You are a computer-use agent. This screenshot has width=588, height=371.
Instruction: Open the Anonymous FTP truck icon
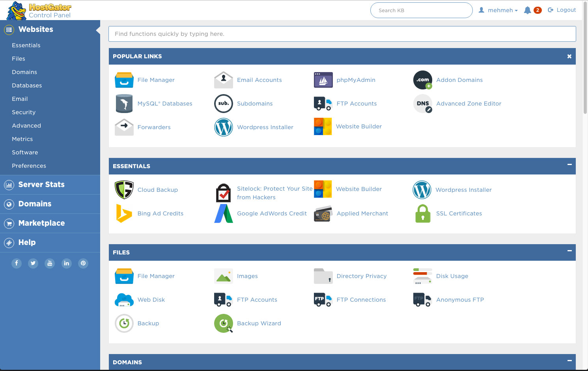click(422, 300)
